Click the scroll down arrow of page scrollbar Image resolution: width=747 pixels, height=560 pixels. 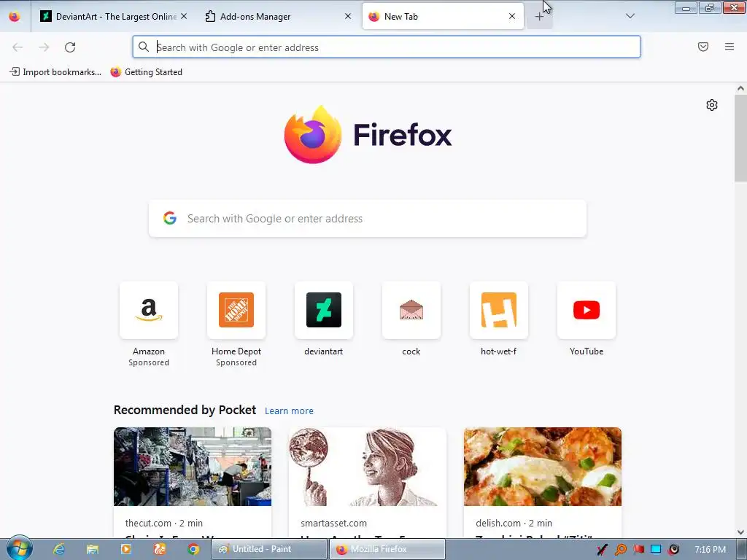click(x=740, y=532)
